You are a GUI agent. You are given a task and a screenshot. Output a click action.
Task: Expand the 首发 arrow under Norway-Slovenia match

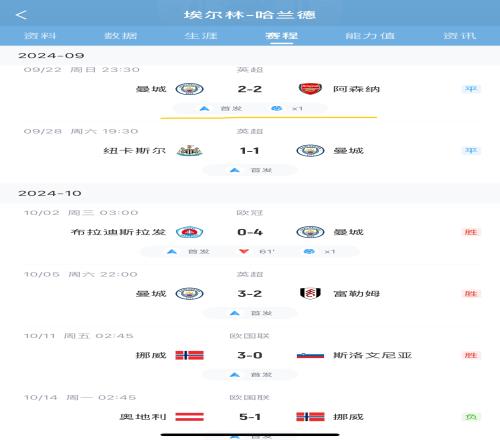tap(235, 375)
